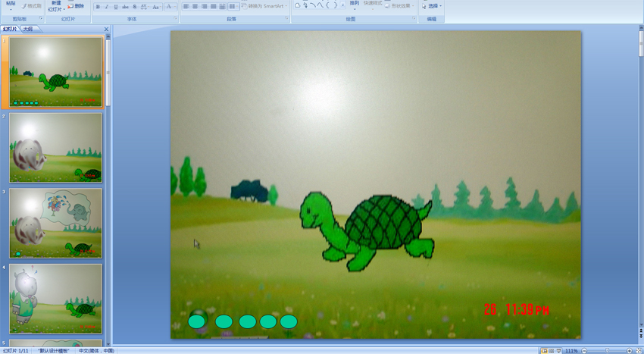Screen dimensions: 644x354
Task: Select the green turtle image on slide
Action: [x=367, y=231]
